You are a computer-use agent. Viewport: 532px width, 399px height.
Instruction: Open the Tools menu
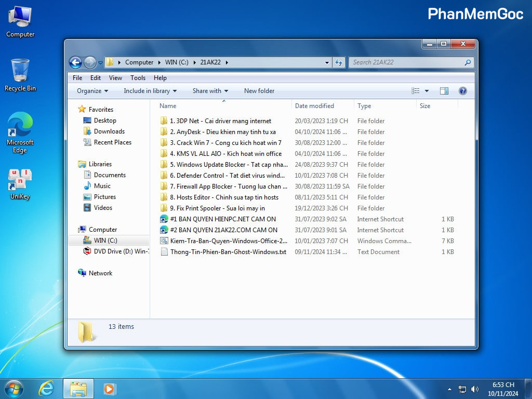click(138, 78)
